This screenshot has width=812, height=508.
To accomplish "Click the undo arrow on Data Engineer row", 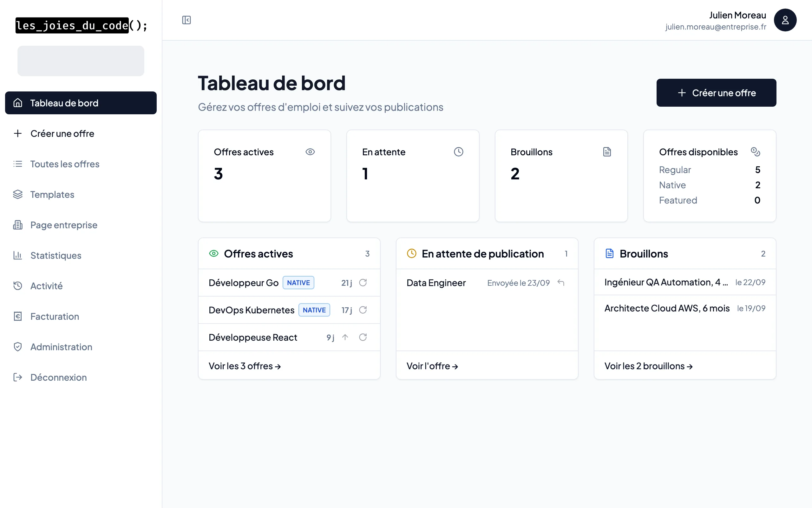I will pyautogui.click(x=561, y=283).
